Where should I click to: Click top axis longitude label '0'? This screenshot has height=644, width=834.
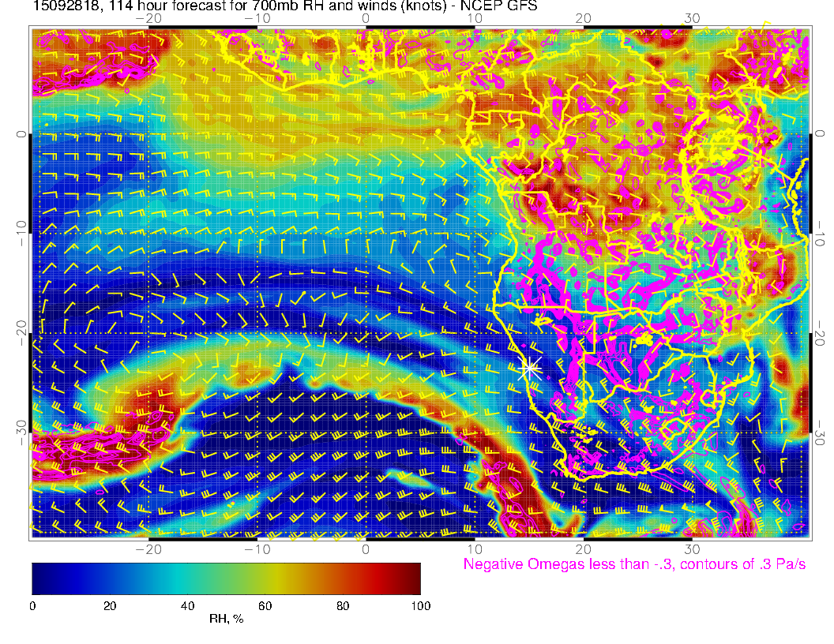click(366, 19)
